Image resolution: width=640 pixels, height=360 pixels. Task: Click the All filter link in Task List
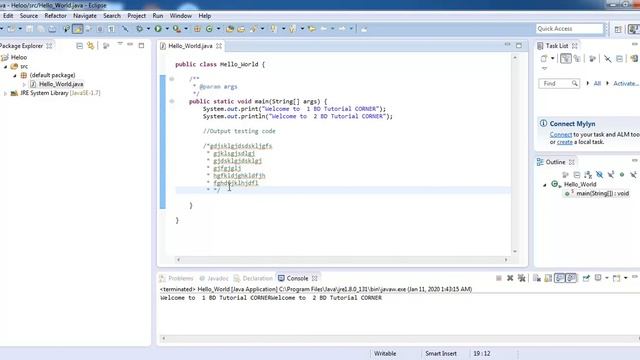point(597,83)
